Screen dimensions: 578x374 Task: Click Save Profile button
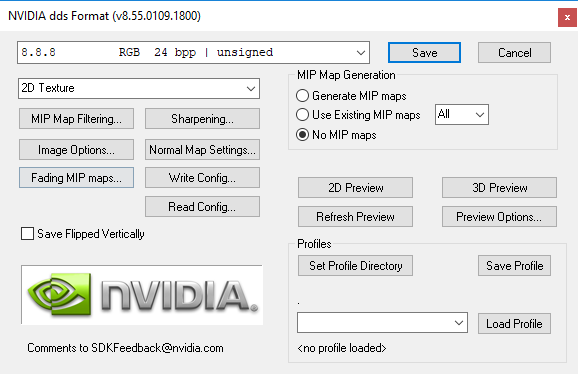515,266
